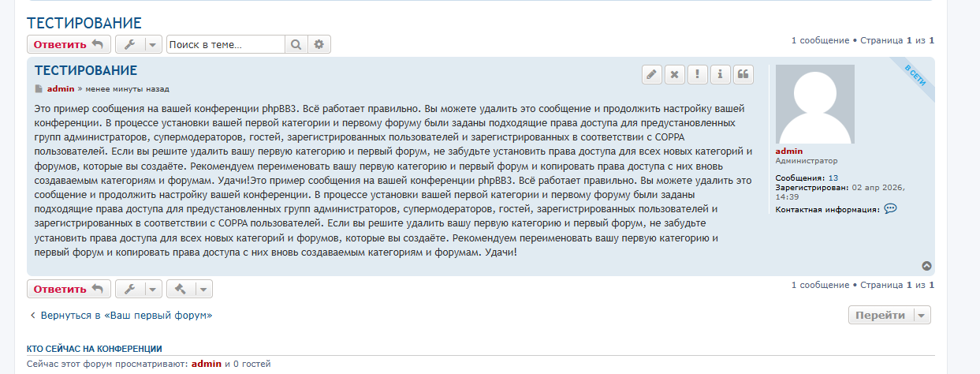The image size is (980, 374).
Task: Focus the Поиск в теме search field
Action: pos(225,44)
